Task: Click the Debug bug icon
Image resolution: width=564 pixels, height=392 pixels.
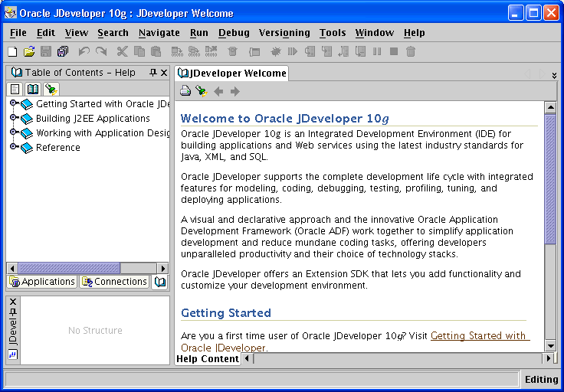Action: tap(276, 52)
